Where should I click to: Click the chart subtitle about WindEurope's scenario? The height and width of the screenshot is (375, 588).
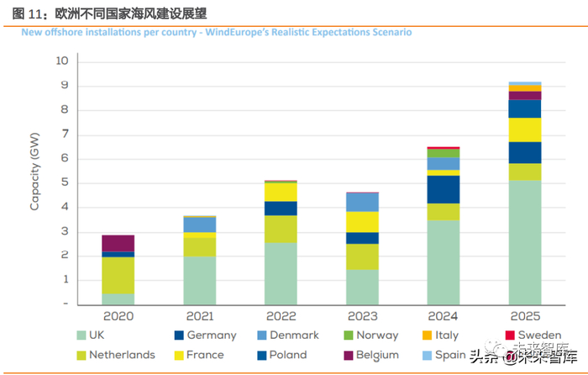click(x=217, y=32)
